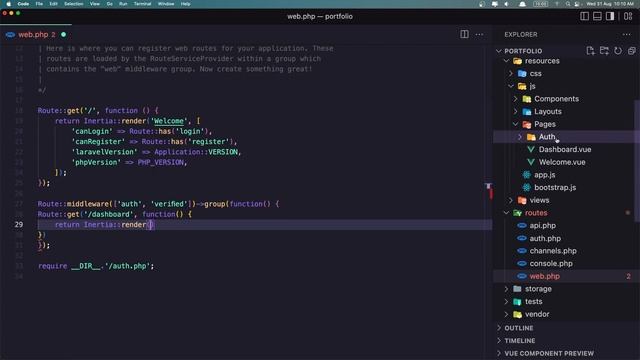Toggle secondary sidebar layout icon
Screen dimensions: 640x360
tap(610, 16)
